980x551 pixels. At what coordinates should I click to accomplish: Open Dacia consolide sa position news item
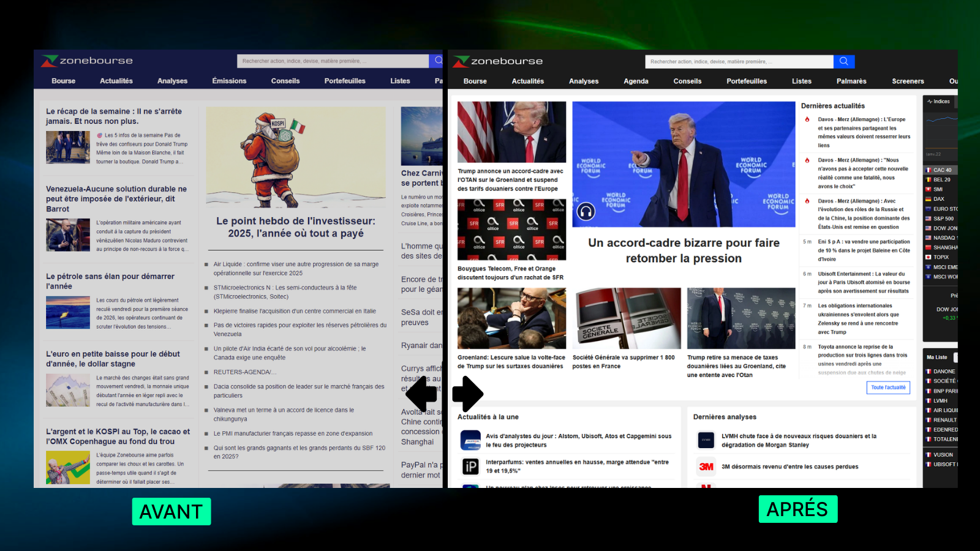[x=299, y=391]
